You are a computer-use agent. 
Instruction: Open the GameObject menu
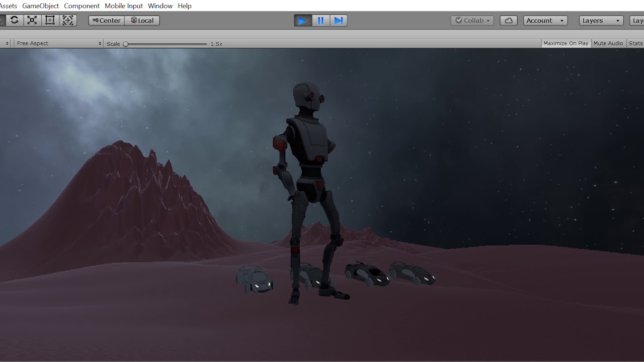pyautogui.click(x=40, y=6)
